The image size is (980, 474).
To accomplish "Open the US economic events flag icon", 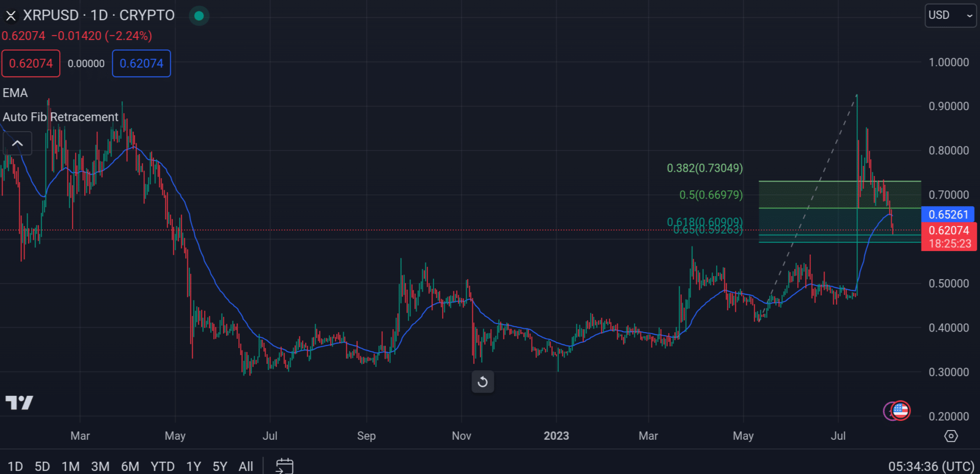I will (900, 410).
